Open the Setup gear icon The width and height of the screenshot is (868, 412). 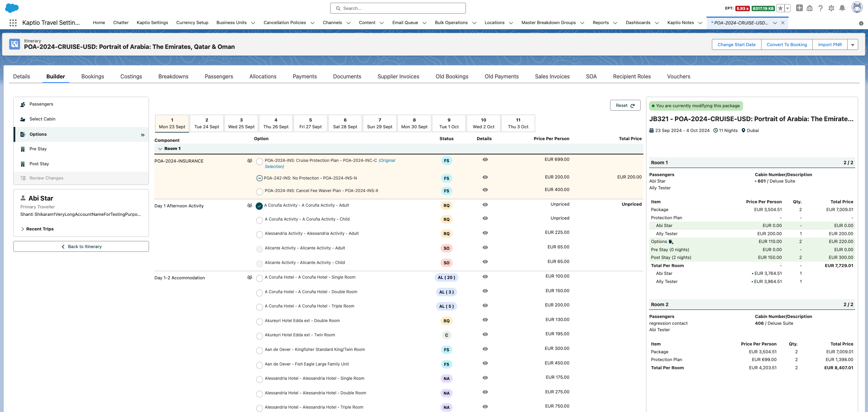coord(831,8)
